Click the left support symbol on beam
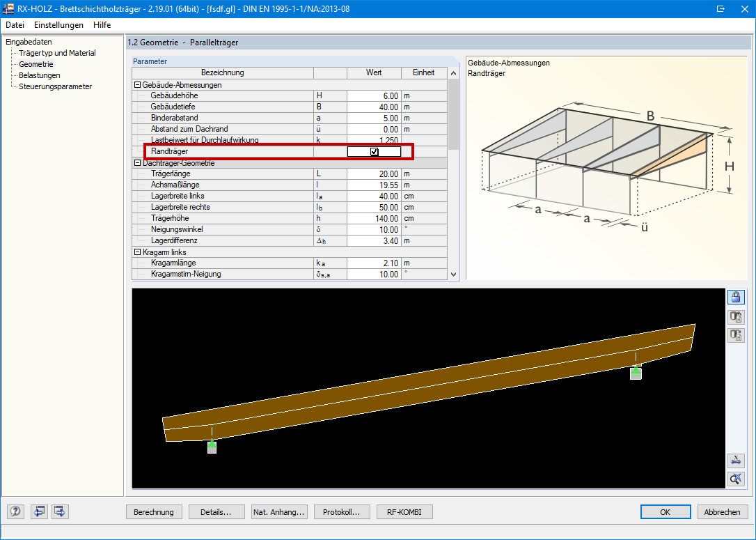Screen dimensions: 756x540 (212, 447)
